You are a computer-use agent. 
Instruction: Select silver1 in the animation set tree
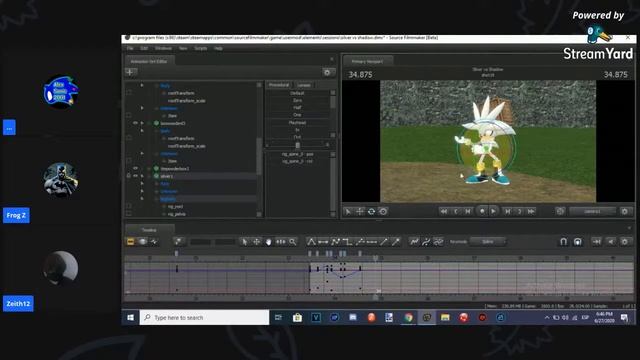tap(167, 176)
